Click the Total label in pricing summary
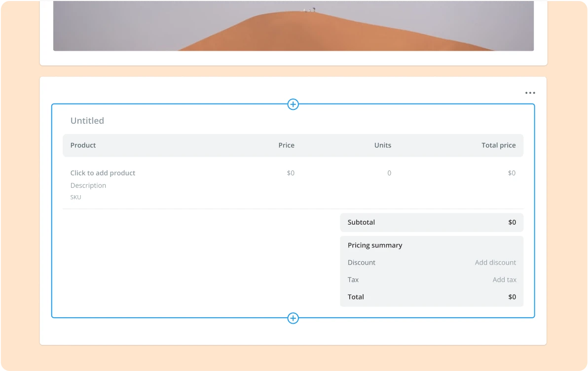 356,297
